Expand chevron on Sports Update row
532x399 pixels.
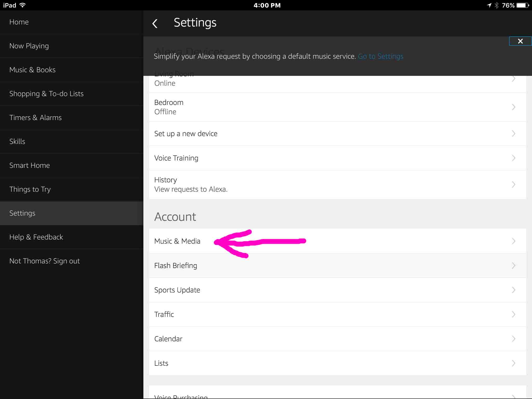point(514,290)
